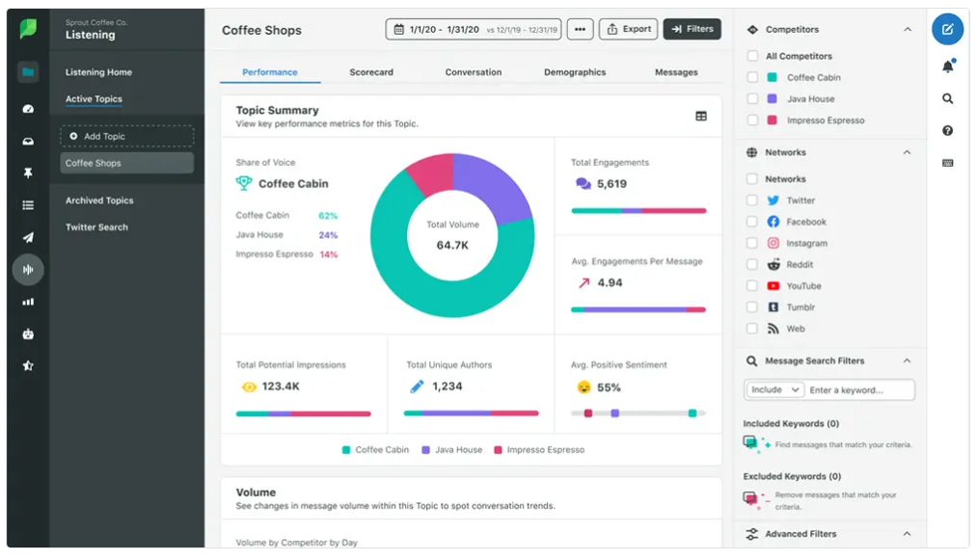Click the Reddit logo icon
Image resolution: width=977 pixels, height=560 pixels.
click(x=773, y=265)
